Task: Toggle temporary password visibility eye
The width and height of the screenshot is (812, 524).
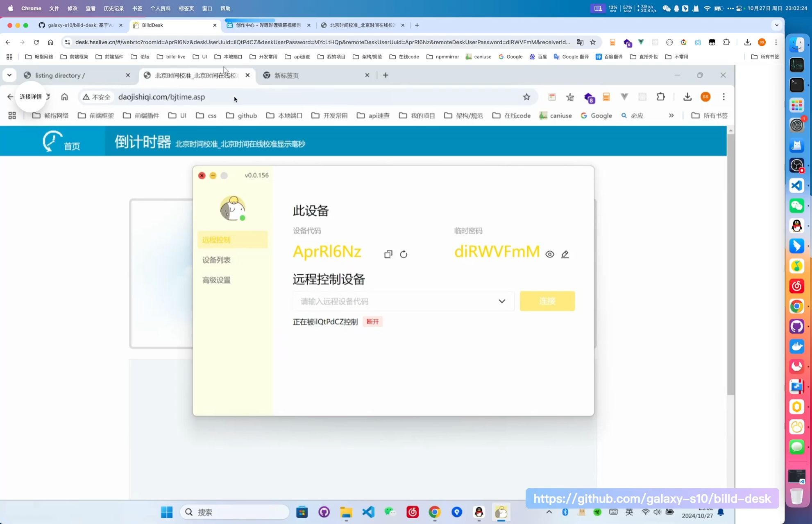Action: [550, 254]
